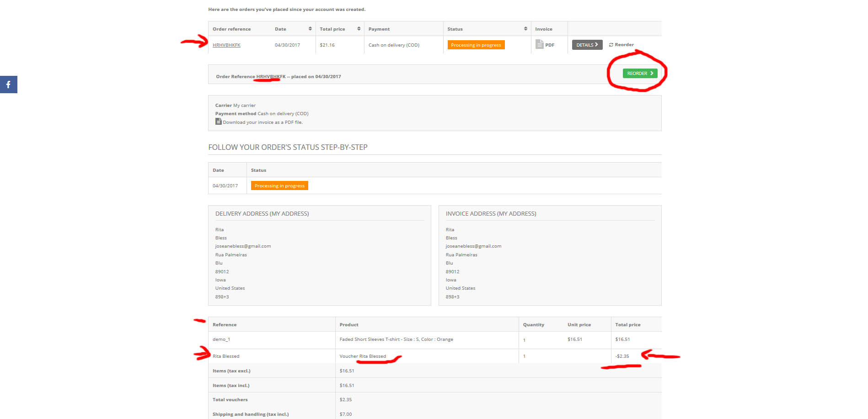Select 04/30/2017 date in status history table
Image resolution: width=868 pixels, height=419 pixels.
click(225, 186)
